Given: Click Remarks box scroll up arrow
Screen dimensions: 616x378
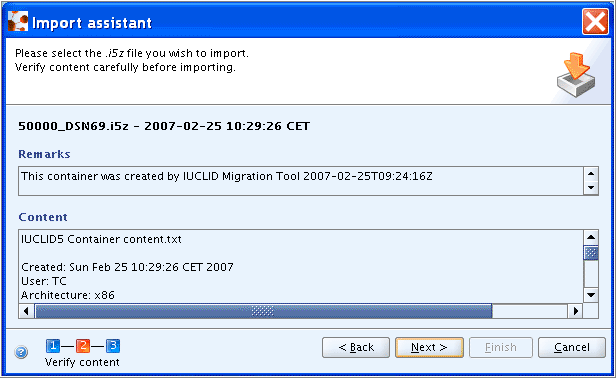Looking at the screenshot, I should tap(591, 174).
